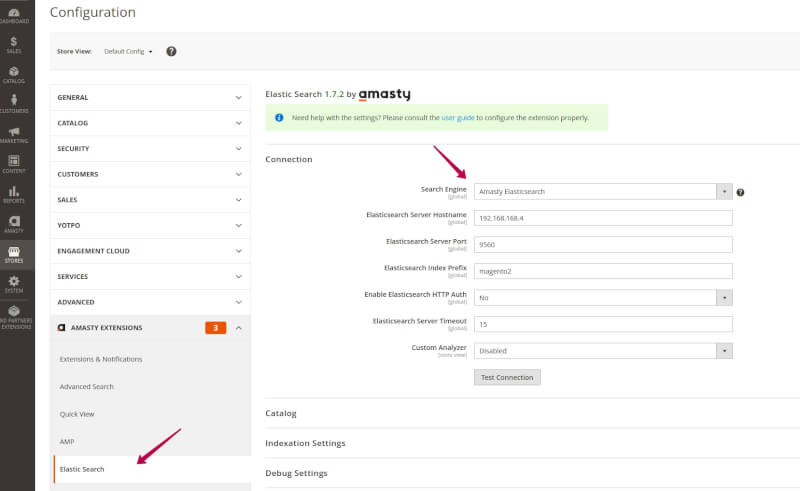Screen dimensions: 800x491
Task: Open Quick View settings
Action: click(77, 414)
